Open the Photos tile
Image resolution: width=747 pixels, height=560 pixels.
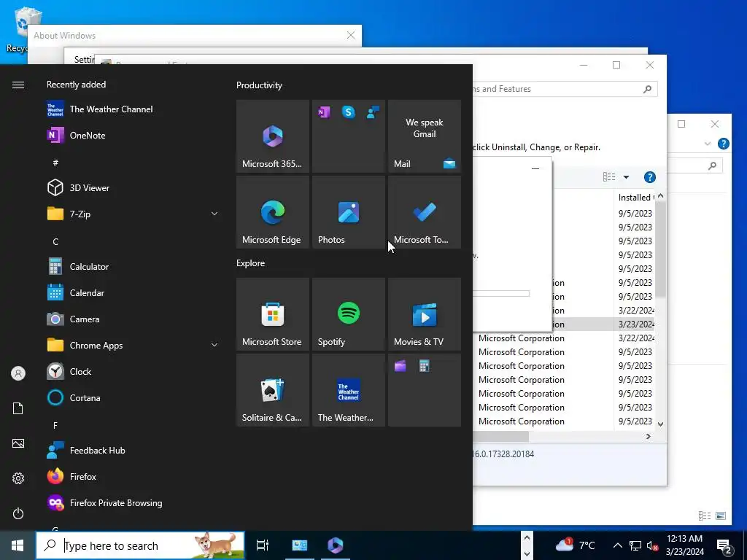click(348, 212)
